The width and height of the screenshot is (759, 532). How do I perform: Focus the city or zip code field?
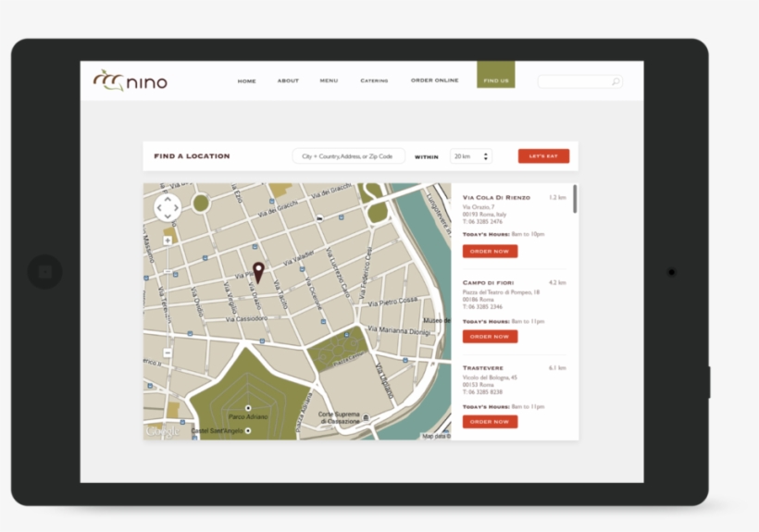pos(348,156)
